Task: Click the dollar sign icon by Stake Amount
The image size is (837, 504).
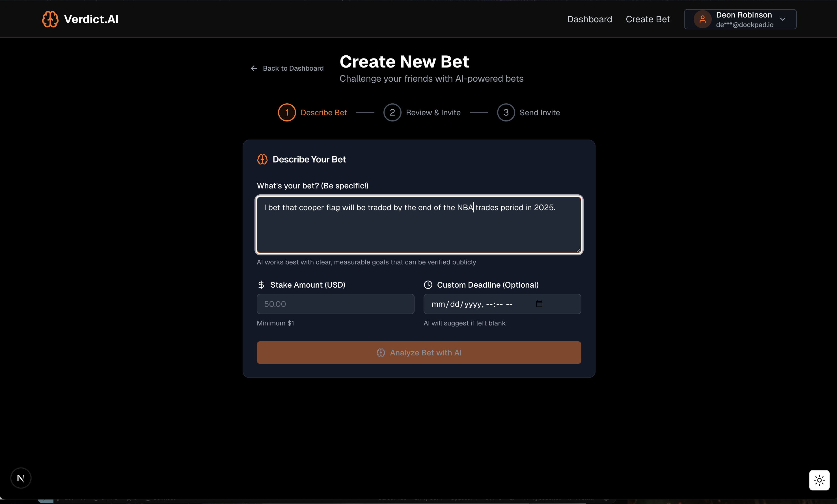Action: pyautogui.click(x=261, y=285)
